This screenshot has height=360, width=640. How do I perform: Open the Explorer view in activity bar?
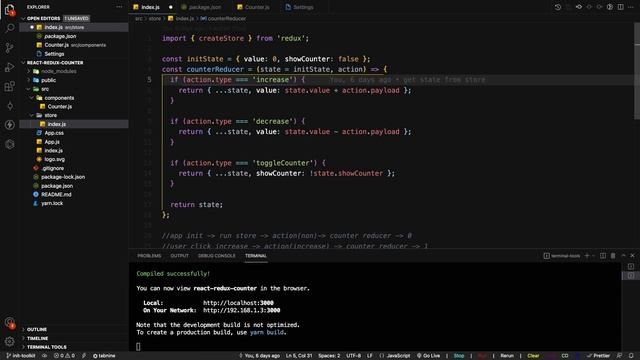pos(9,9)
